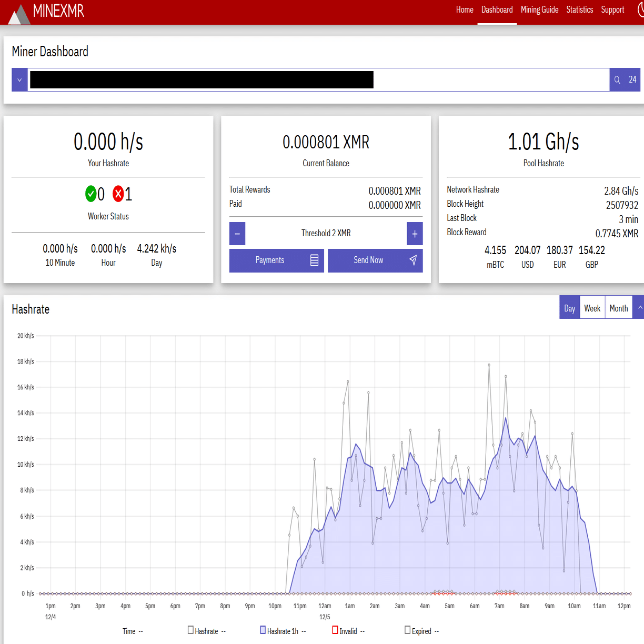Click the MineXMR mountain logo
644x644 pixels.
[19, 14]
